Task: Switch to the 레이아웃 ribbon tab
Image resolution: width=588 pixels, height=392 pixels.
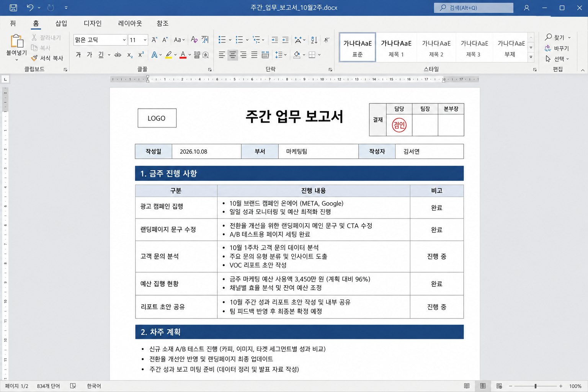Action: coord(130,23)
